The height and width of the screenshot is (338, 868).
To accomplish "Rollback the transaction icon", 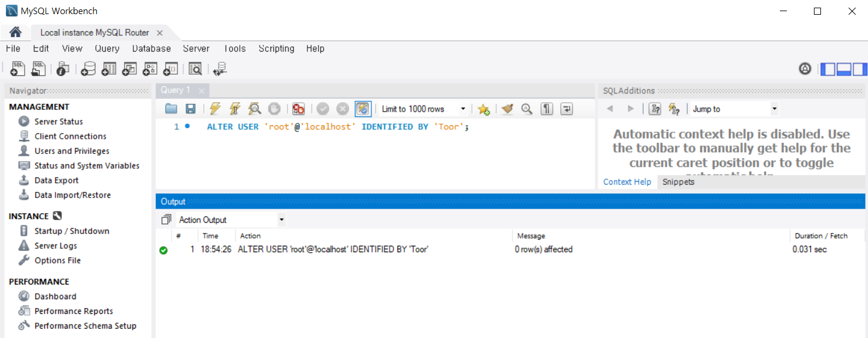I will 343,109.
